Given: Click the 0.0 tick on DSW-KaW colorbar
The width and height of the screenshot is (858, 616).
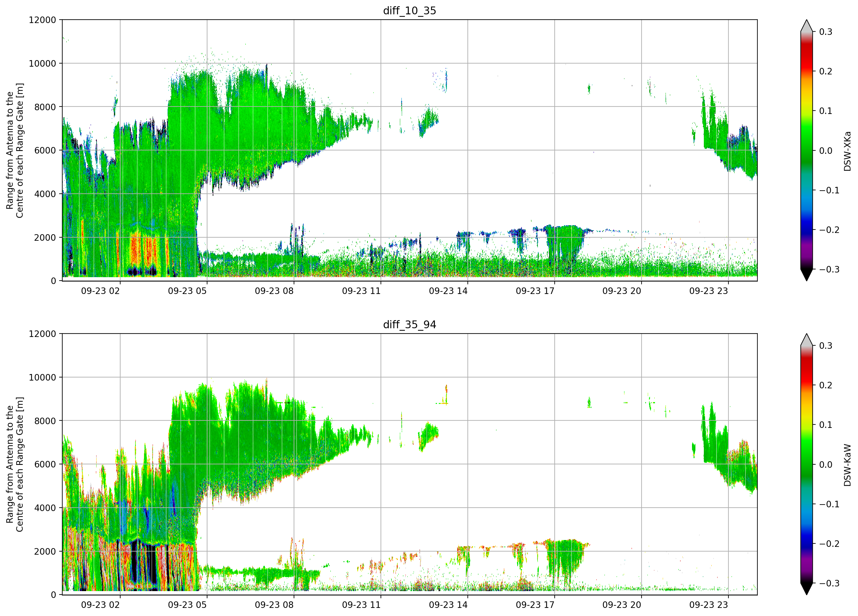Looking at the screenshot, I should coord(826,465).
